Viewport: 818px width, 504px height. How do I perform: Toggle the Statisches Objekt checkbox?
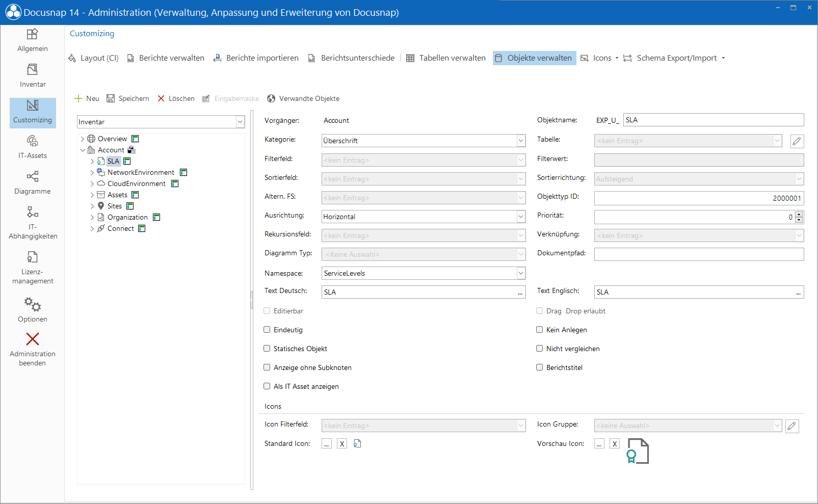pos(267,349)
